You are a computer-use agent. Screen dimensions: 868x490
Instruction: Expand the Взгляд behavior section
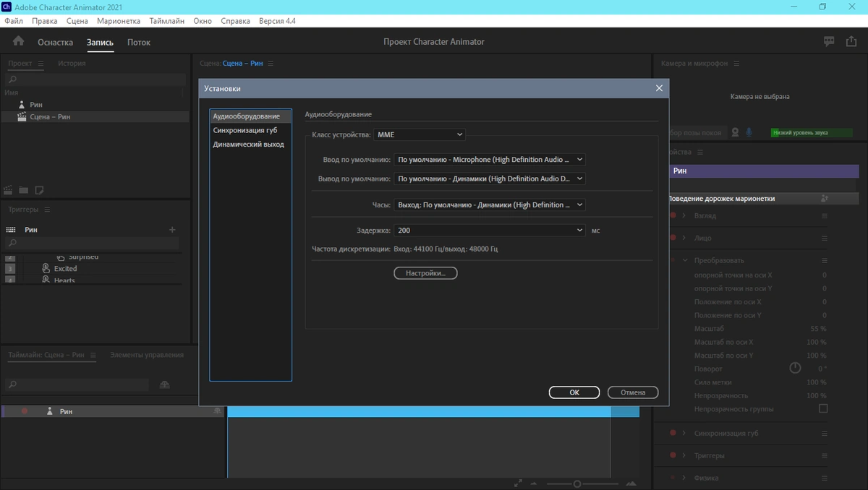(684, 216)
